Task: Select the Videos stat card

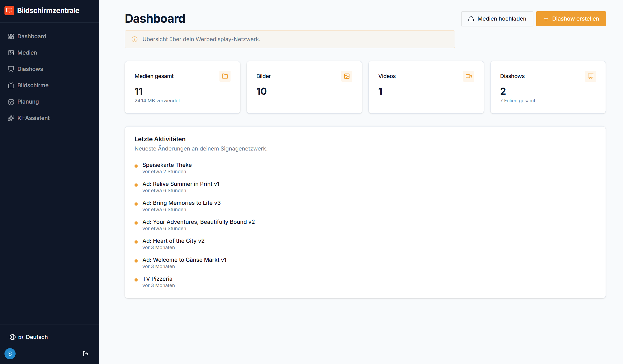Action: 426,87
